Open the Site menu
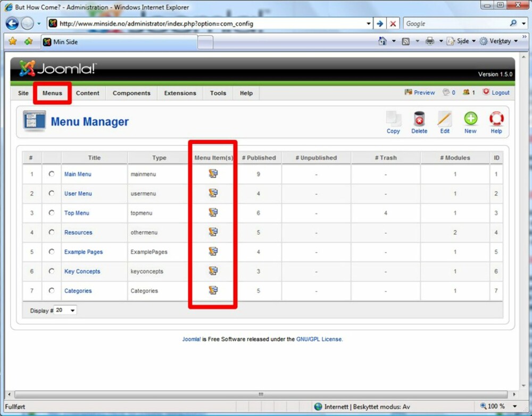Screen dimensions: 532x416 (x=23, y=93)
